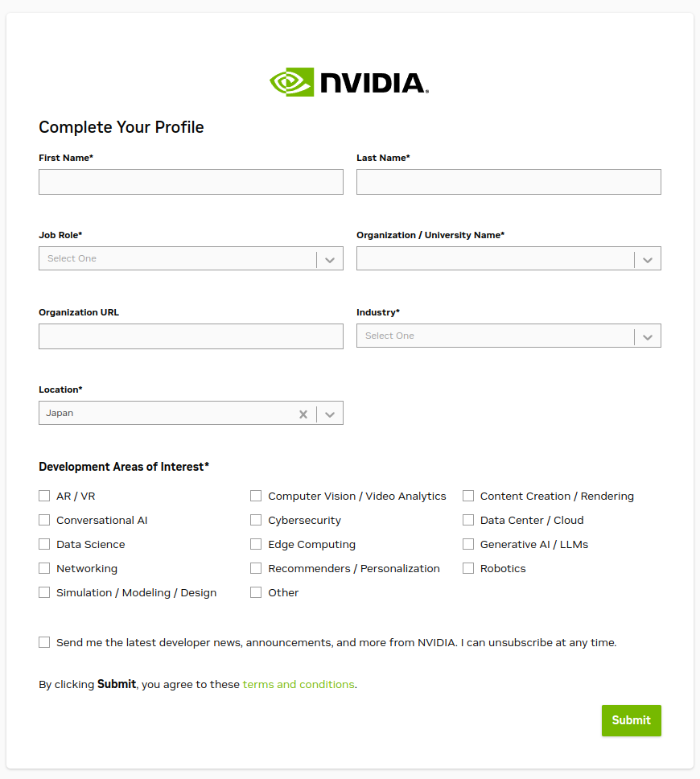Check Content Creation / Rendering interest
Image resolution: width=700 pixels, height=779 pixels.
click(x=468, y=496)
